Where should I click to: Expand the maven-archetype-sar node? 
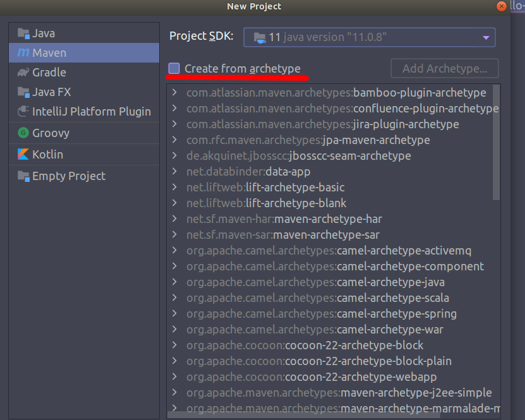[x=174, y=234]
